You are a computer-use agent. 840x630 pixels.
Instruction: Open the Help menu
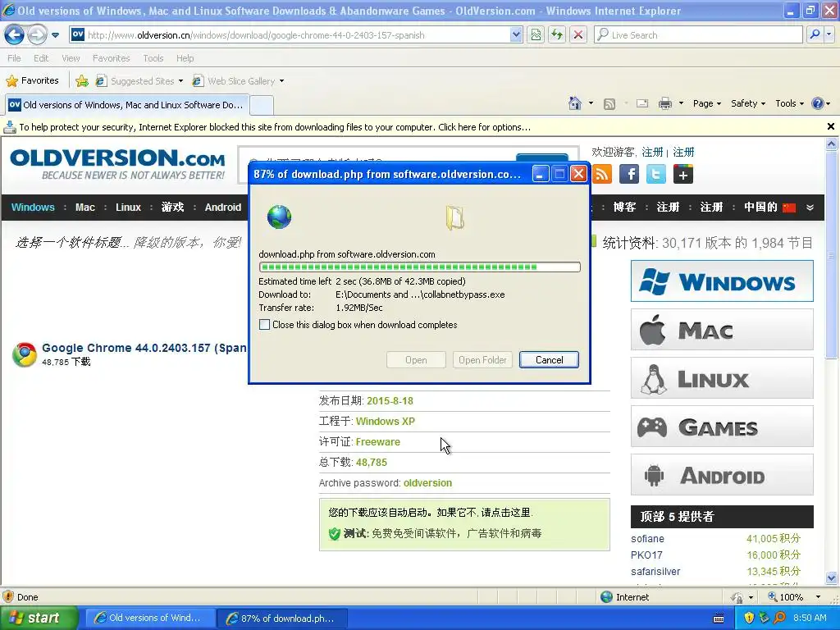click(x=185, y=58)
